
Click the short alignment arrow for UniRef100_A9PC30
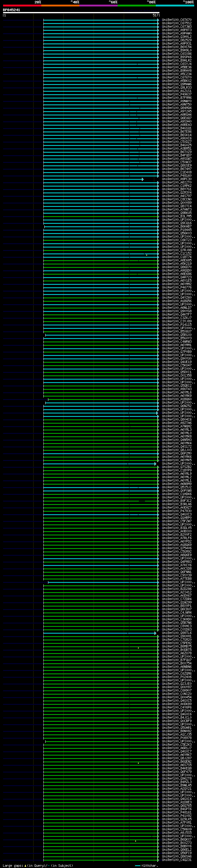tap(94, 179)
